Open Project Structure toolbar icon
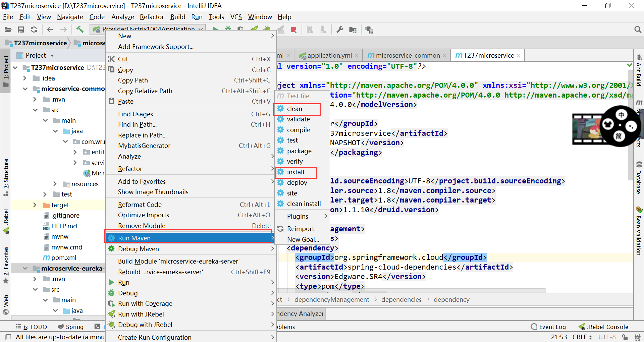 353,30
